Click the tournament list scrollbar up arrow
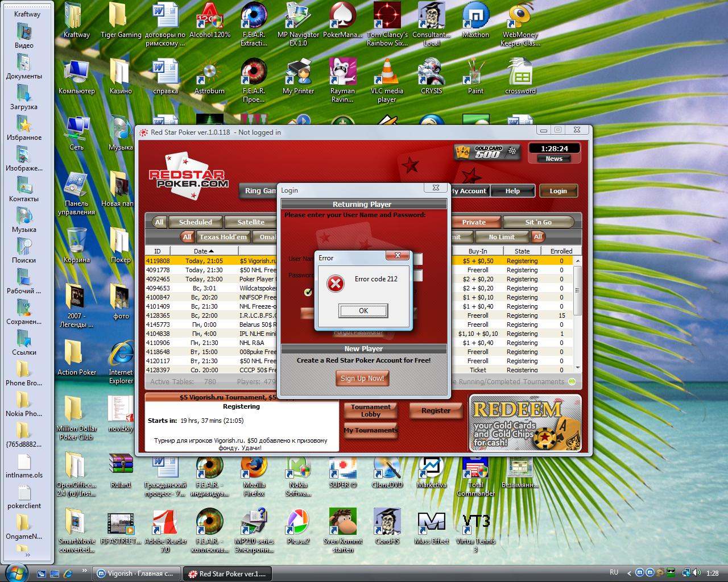Viewport: 728px width, 582px height. tap(578, 261)
